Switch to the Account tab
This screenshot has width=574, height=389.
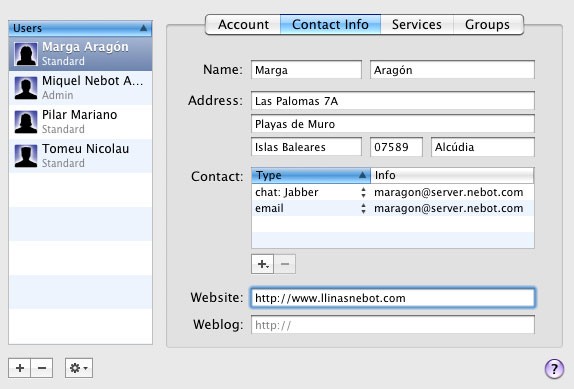coord(243,25)
